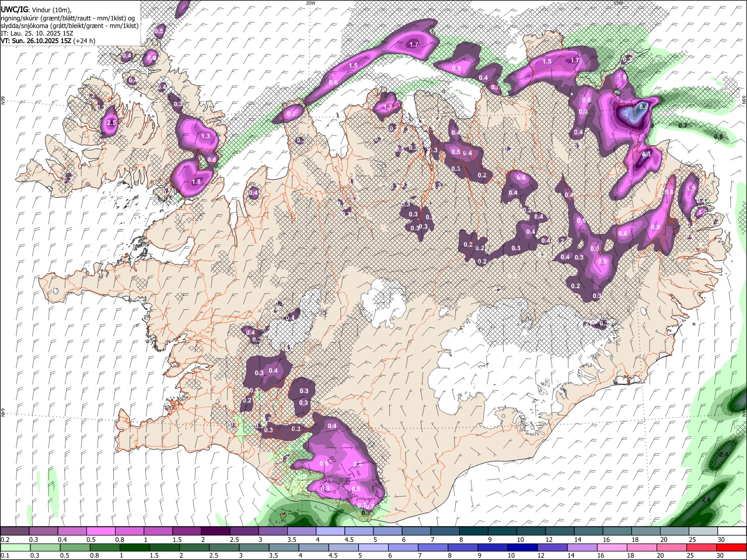Pick the dark teal 8–9 snow scale swatch

pos(474,531)
